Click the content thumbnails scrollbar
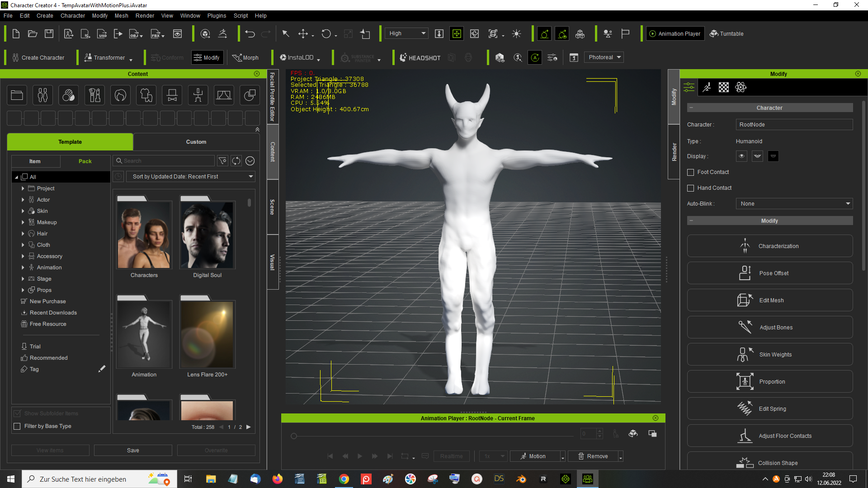 249,202
